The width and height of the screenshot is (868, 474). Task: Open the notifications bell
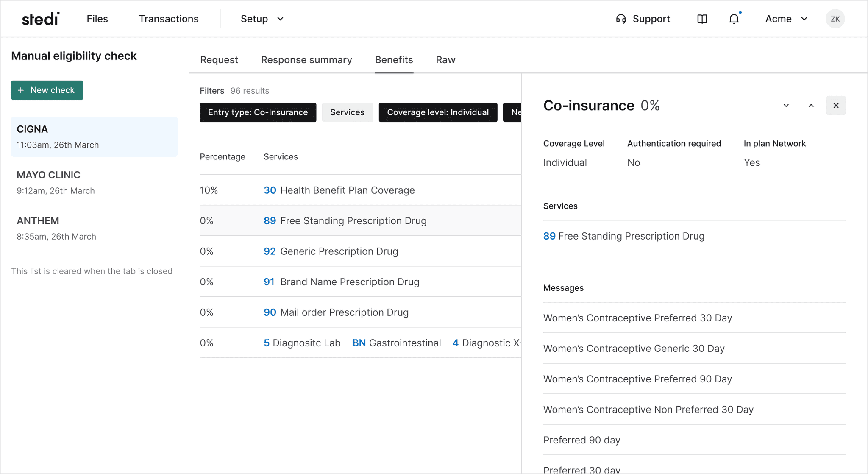(x=734, y=19)
